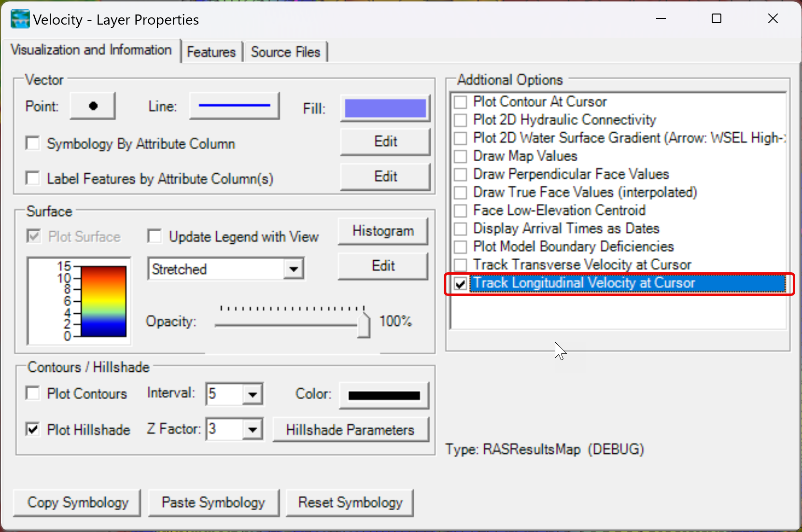Open the Line style picker

(x=234, y=106)
